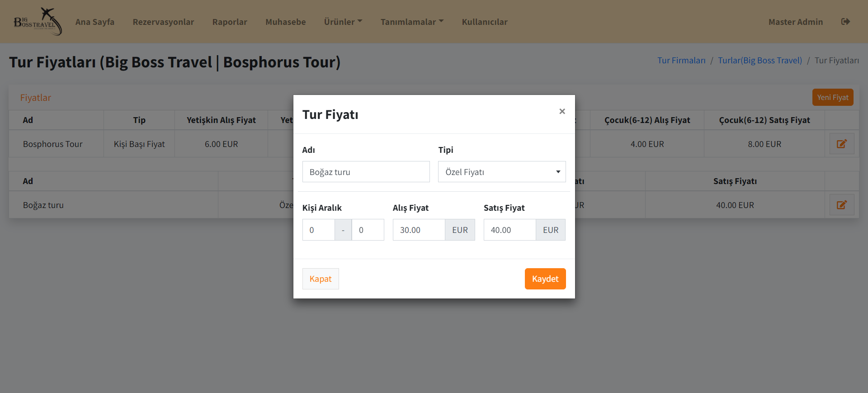Click the Kapat button

click(321, 279)
